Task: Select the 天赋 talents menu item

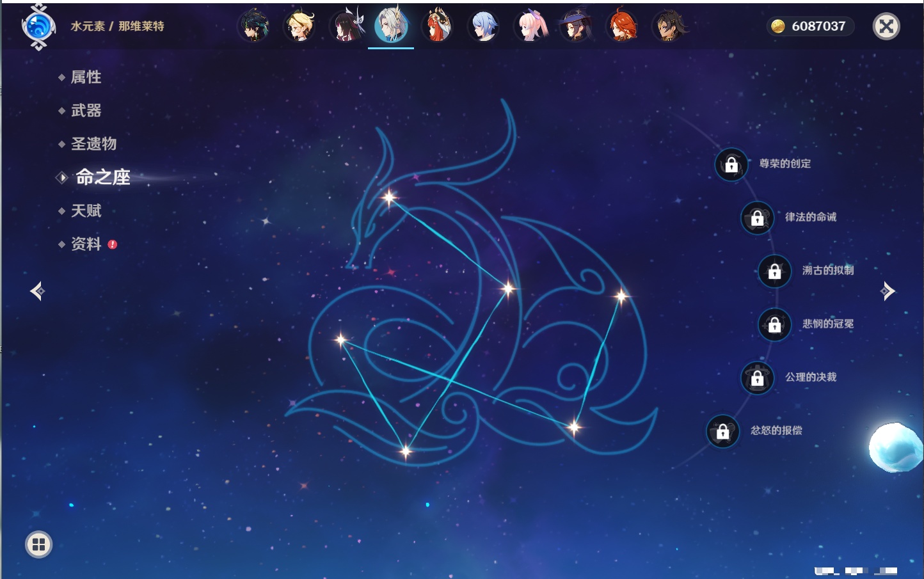Action: (86, 210)
